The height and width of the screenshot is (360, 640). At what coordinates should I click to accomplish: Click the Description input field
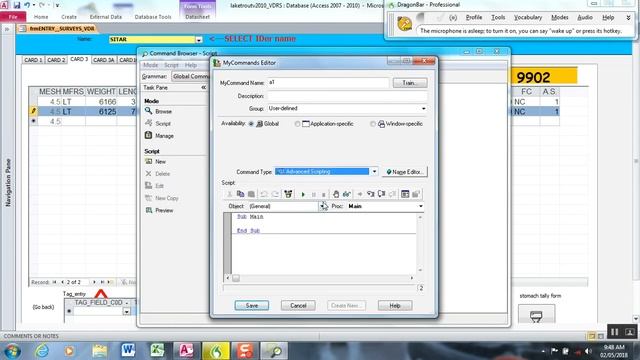coord(347,96)
